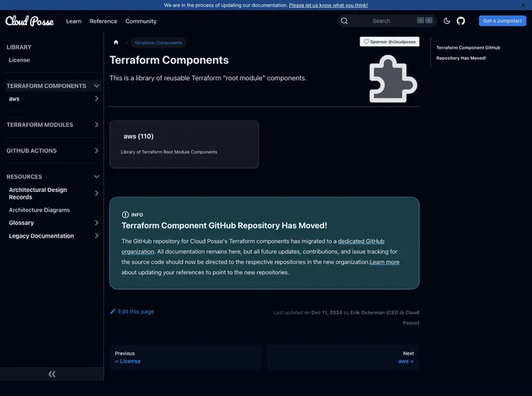Expand the GitHub Actions sidebar section
The width and height of the screenshot is (532, 396).
(97, 151)
